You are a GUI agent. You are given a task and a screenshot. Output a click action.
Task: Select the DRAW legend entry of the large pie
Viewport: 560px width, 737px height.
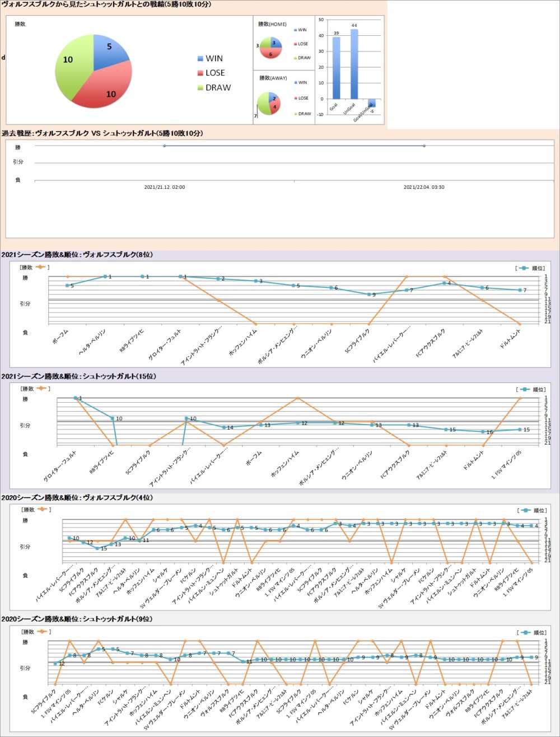pyautogui.click(x=214, y=87)
